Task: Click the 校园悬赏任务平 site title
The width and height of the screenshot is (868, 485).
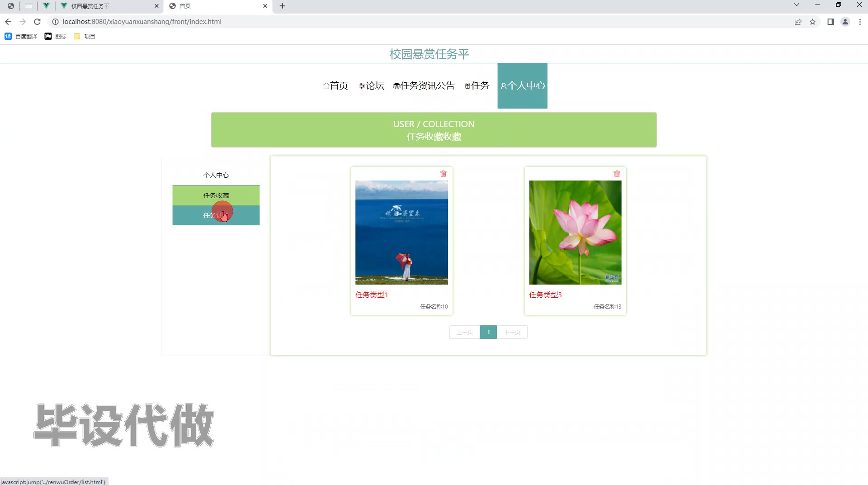Action: point(429,54)
